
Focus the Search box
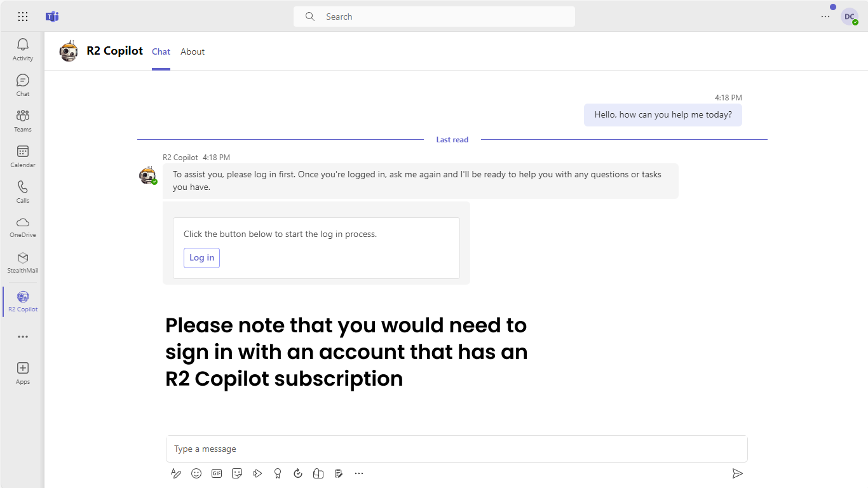point(434,17)
